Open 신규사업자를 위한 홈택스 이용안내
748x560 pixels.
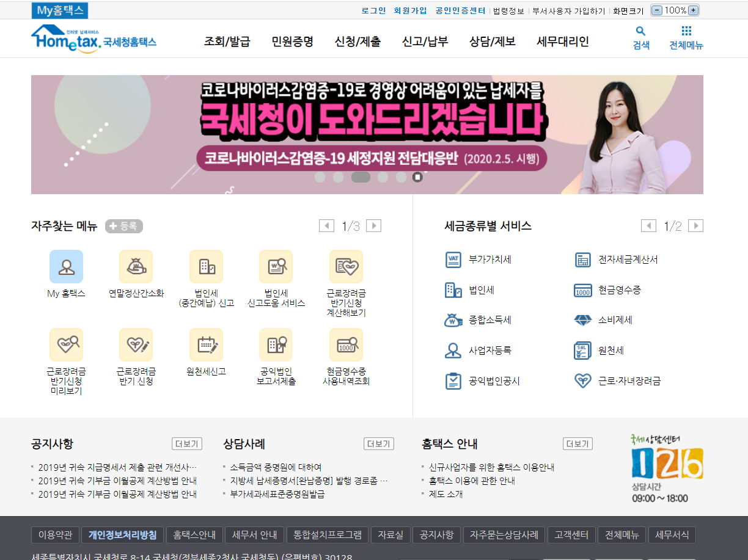click(491, 467)
